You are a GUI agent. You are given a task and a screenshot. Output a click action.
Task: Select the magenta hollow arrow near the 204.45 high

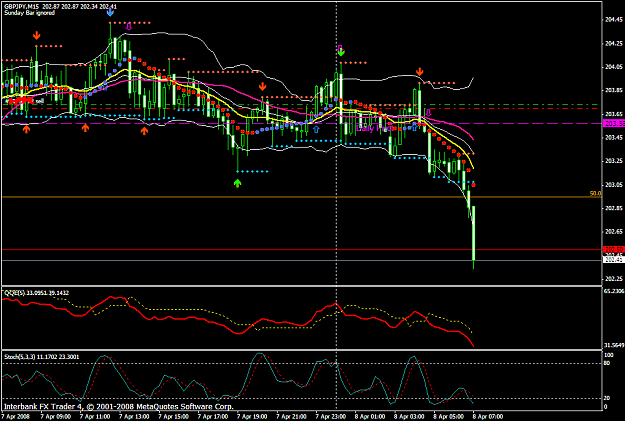pos(129,27)
